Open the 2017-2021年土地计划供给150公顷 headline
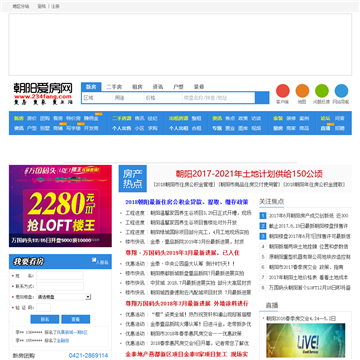Screen dimensions: 360x360 (x=249, y=174)
